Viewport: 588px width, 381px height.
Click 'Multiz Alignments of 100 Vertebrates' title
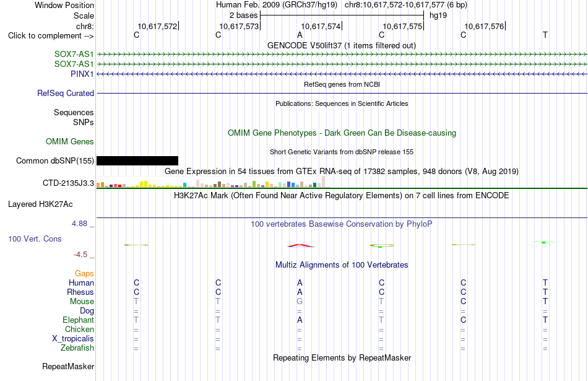[342, 265]
